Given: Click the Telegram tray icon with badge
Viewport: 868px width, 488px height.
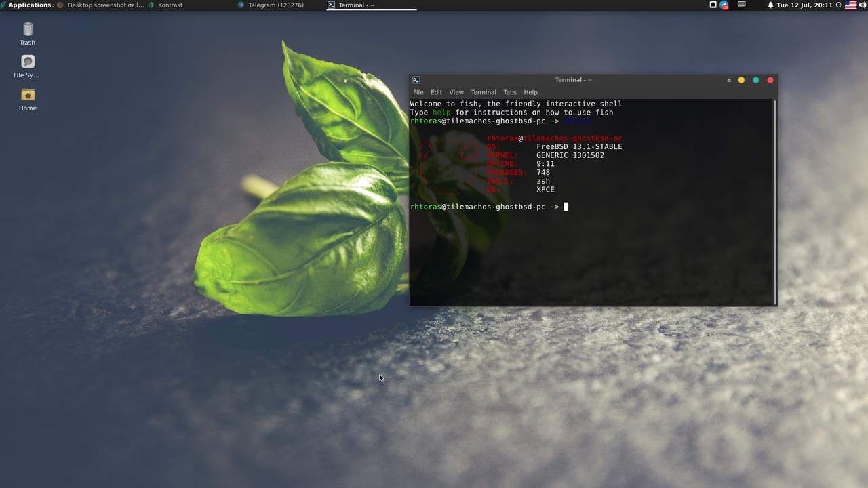Looking at the screenshot, I should 724,5.
